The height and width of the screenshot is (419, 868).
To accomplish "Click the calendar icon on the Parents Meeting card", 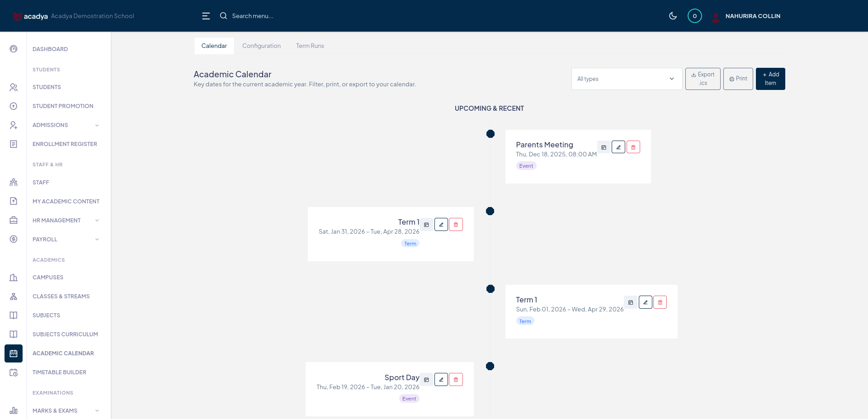I will 604,147.
